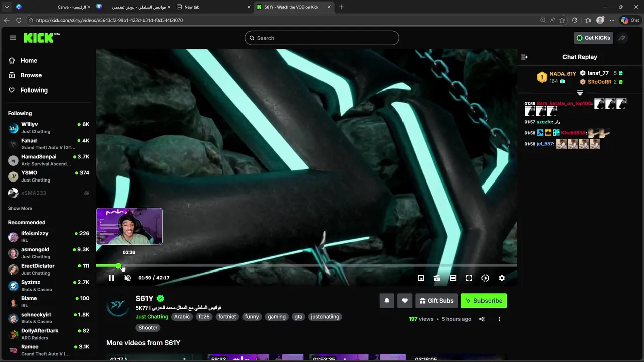Open the Kick hamburger menu
The image size is (644, 362).
pos(13,38)
